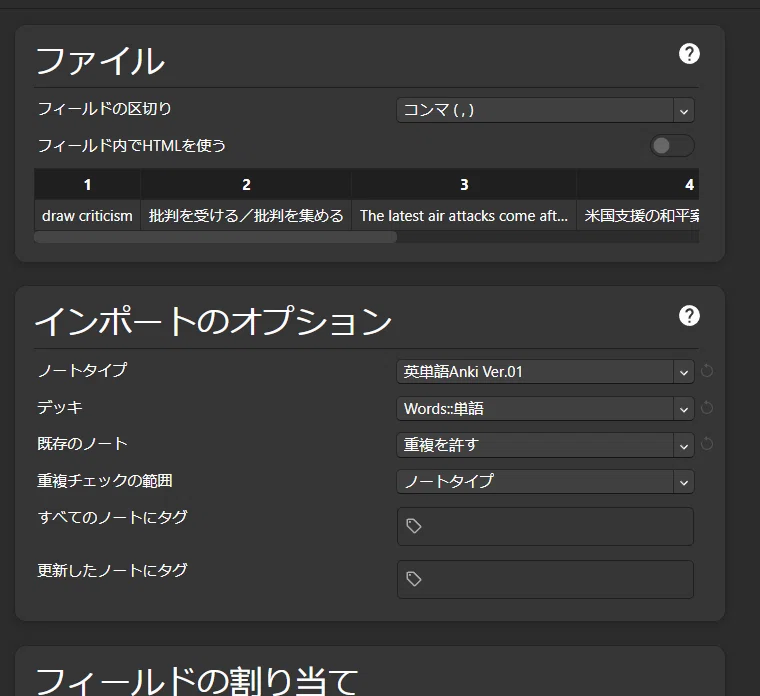Click the preview table horizontal scrollbar
The height and width of the screenshot is (696, 760).
[215, 237]
